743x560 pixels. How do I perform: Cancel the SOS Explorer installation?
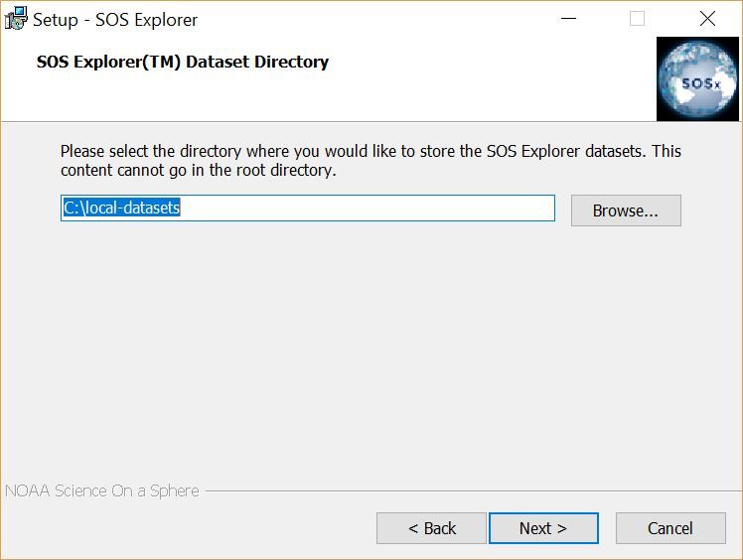click(670, 528)
